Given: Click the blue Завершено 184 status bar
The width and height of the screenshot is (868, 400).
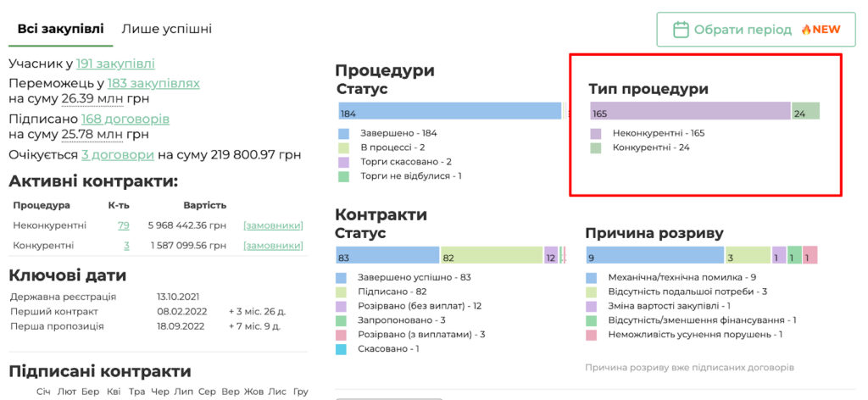Looking at the screenshot, I should pos(449,112).
